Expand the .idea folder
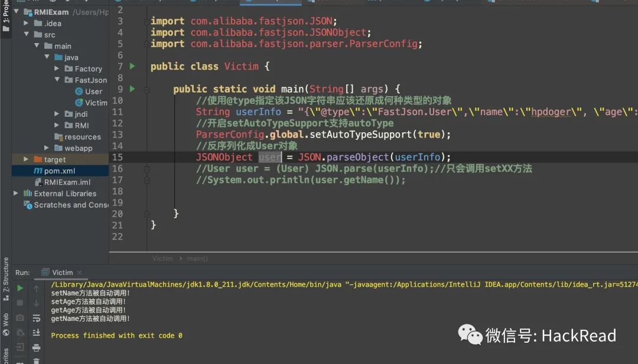 (26, 23)
